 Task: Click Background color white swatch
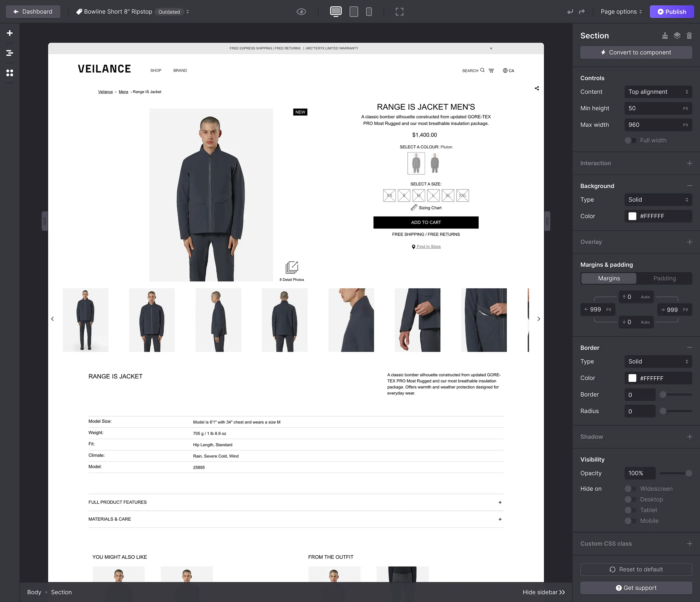click(x=632, y=216)
